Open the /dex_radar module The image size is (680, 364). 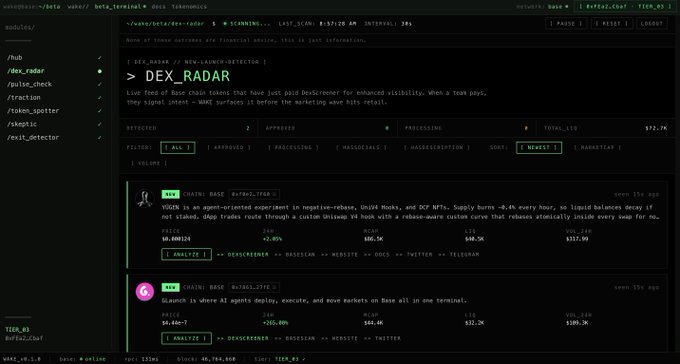pos(55,71)
